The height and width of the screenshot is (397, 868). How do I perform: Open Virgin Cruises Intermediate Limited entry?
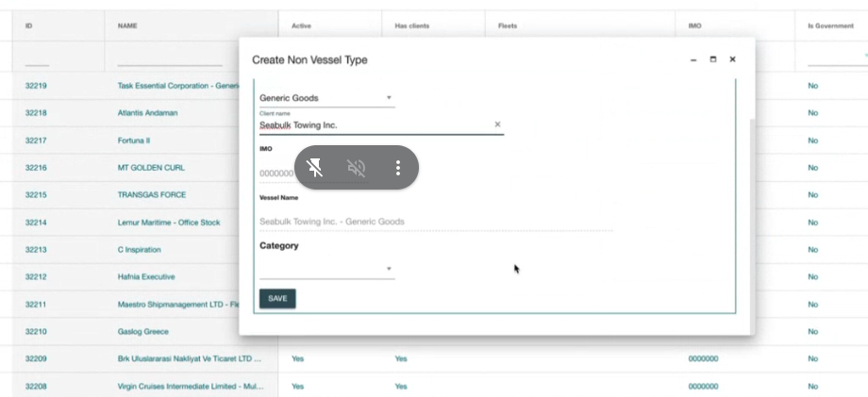tap(191, 386)
